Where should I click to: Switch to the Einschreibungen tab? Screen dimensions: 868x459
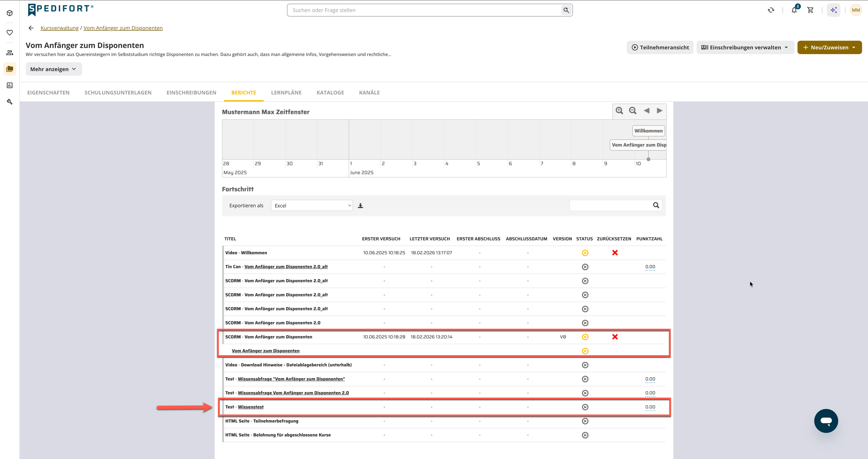[191, 93]
